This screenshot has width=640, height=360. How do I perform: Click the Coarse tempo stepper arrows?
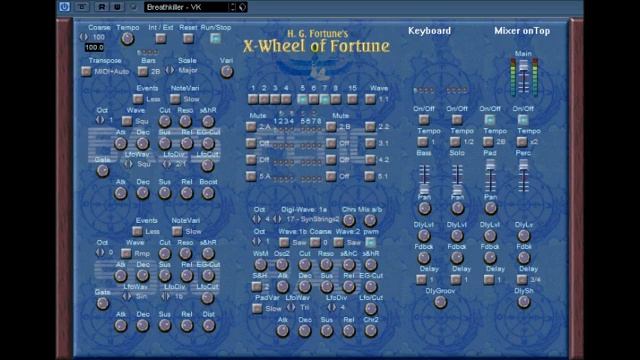(x=84, y=37)
